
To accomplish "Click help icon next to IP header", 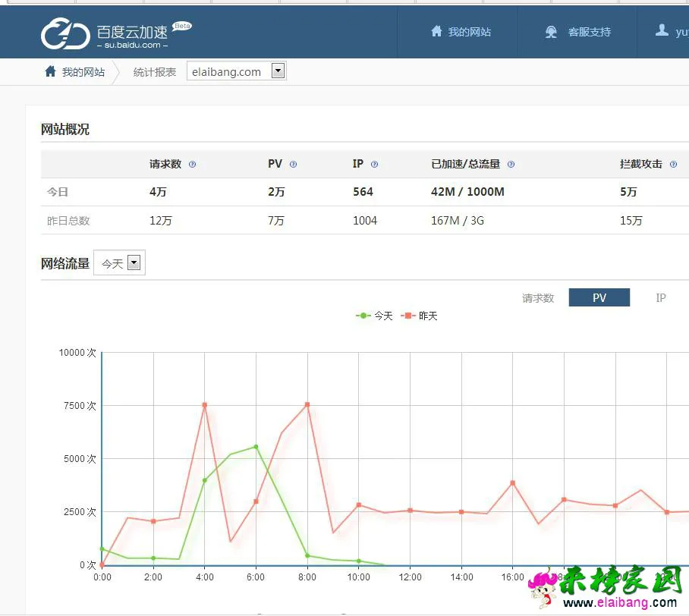I will click(374, 165).
